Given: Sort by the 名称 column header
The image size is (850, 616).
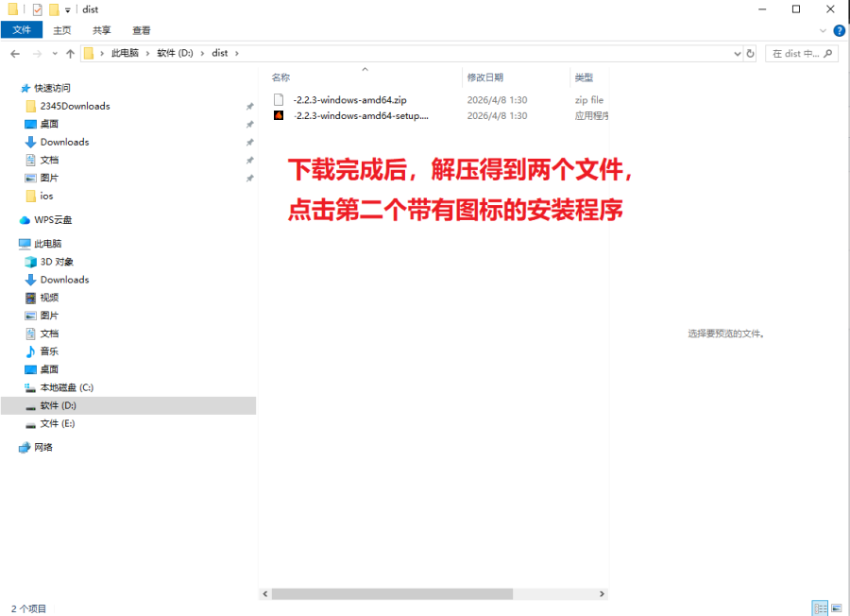Looking at the screenshot, I should point(280,77).
